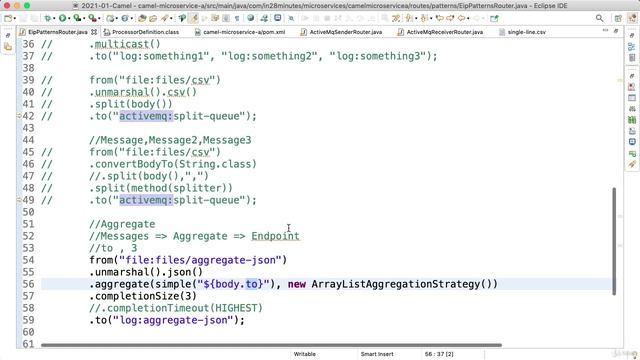Screen dimensions: 640x360
Task: Expand the Debug launch dropdown arrow
Action: [54, 18]
